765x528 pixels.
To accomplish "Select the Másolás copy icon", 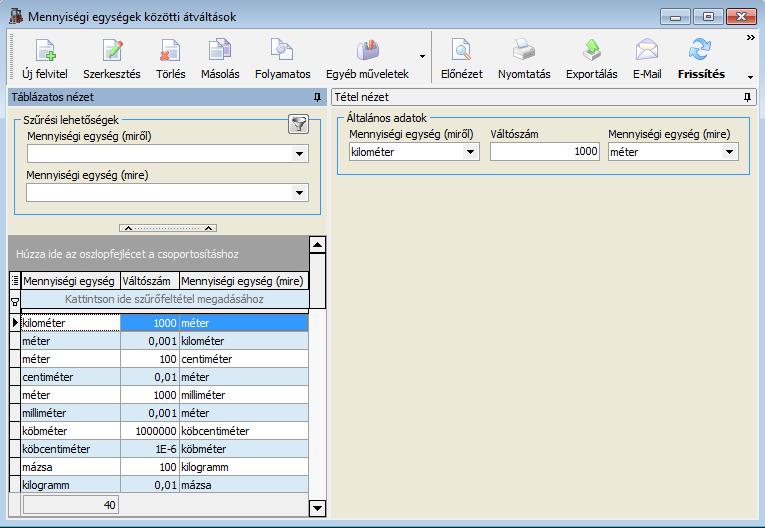I will click(220, 51).
